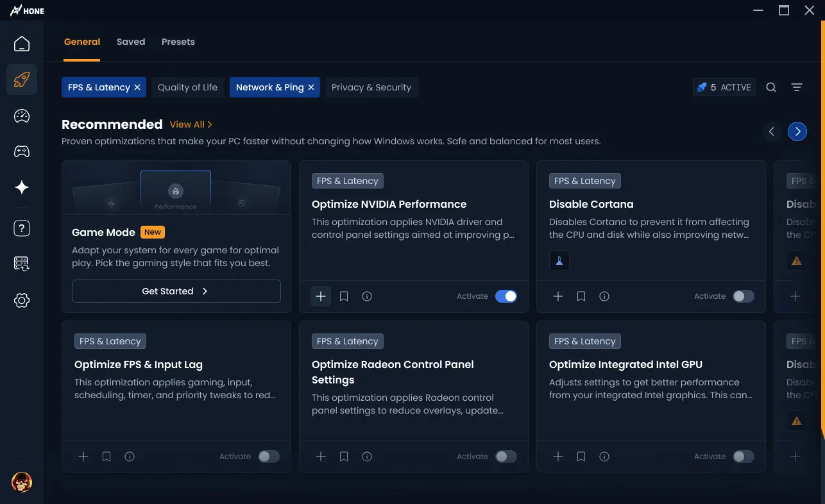The image size is (825, 504).
Task: Switch to the General tab
Action: 82,42
